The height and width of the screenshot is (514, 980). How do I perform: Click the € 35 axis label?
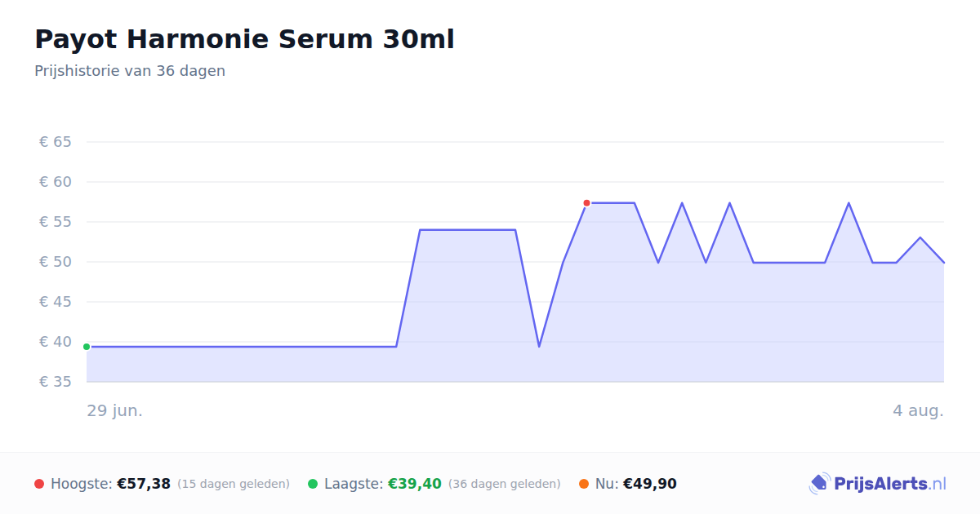tap(56, 382)
